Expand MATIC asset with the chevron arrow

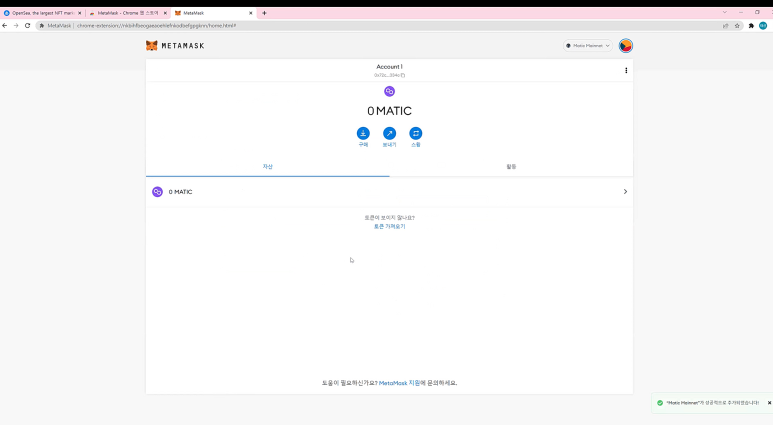[x=625, y=192]
